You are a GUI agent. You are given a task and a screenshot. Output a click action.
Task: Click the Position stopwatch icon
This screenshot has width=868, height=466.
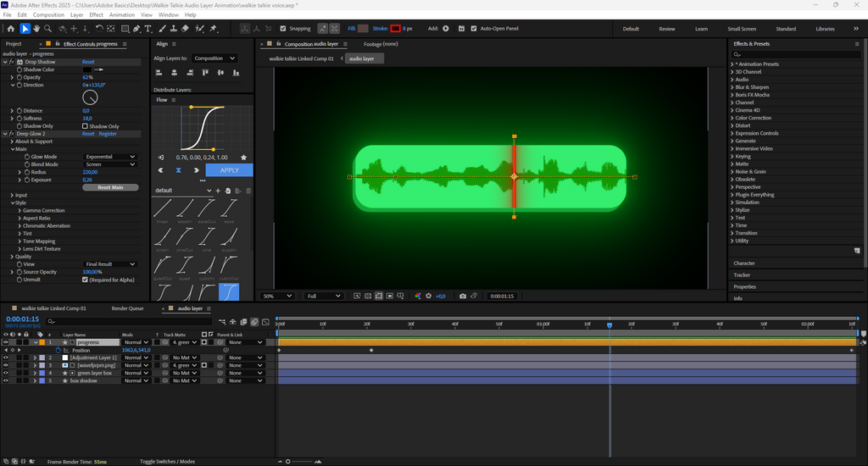pyautogui.click(x=58, y=350)
